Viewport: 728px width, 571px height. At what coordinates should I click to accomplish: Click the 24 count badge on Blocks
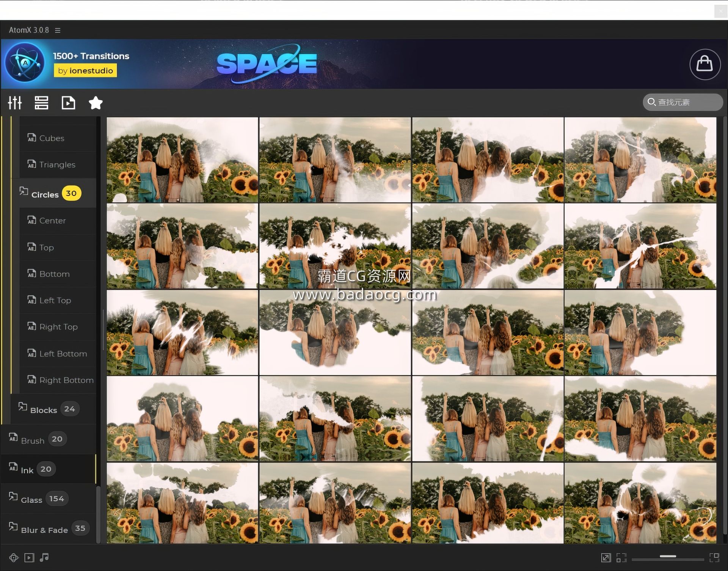coord(69,409)
